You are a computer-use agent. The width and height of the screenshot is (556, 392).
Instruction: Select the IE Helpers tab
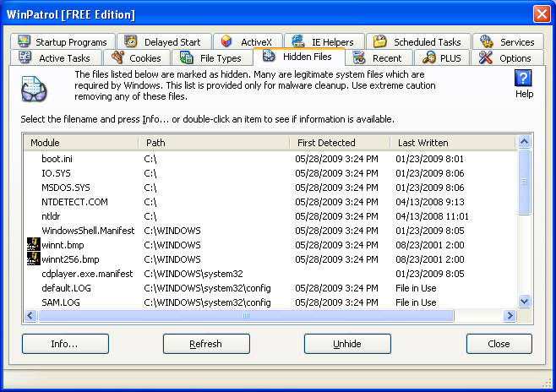coord(324,41)
